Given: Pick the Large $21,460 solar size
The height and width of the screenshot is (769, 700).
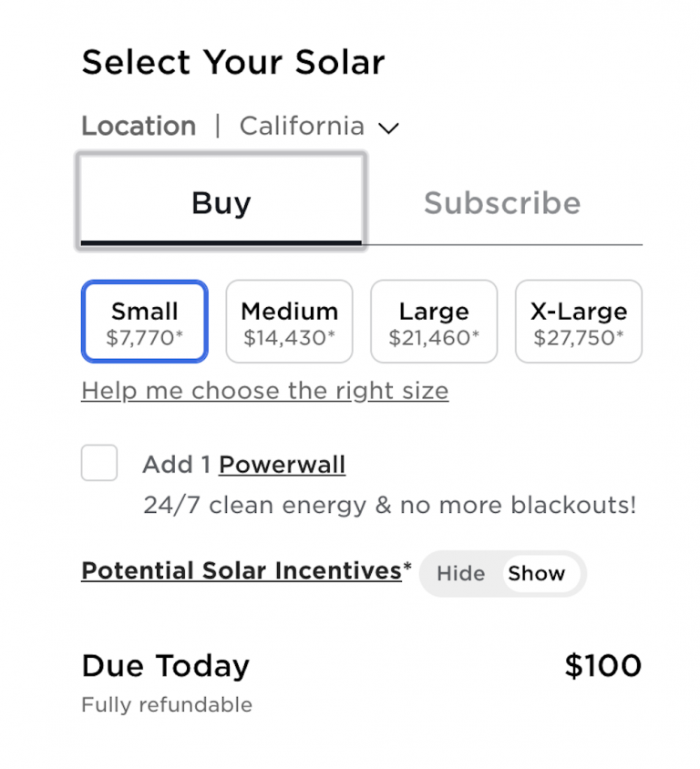Looking at the screenshot, I should pos(434,322).
